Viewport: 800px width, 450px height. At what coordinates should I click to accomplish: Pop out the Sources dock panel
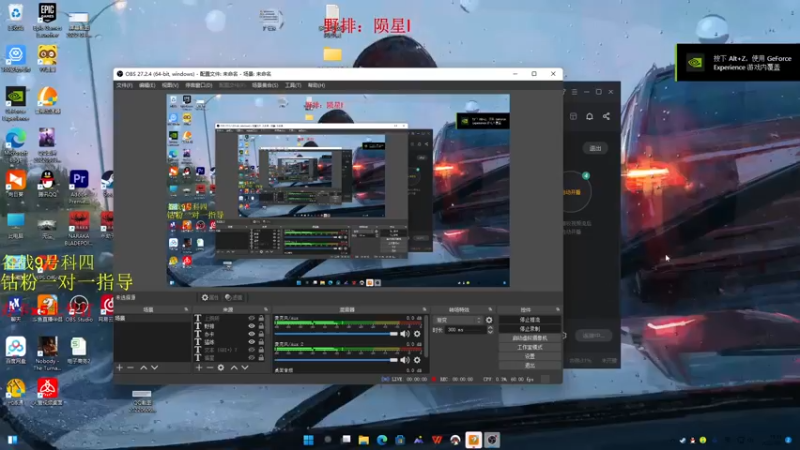point(266,310)
